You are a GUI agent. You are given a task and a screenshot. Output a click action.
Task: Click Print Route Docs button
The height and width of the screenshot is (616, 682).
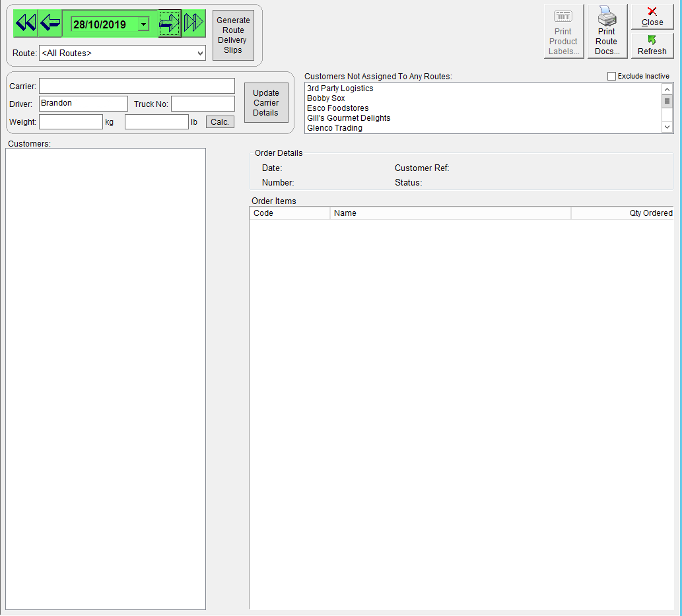tap(607, 31)
